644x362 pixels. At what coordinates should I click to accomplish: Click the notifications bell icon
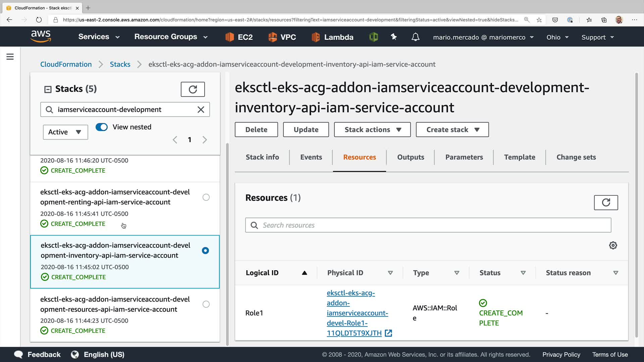pyautogui.click(x=415, y=37)
